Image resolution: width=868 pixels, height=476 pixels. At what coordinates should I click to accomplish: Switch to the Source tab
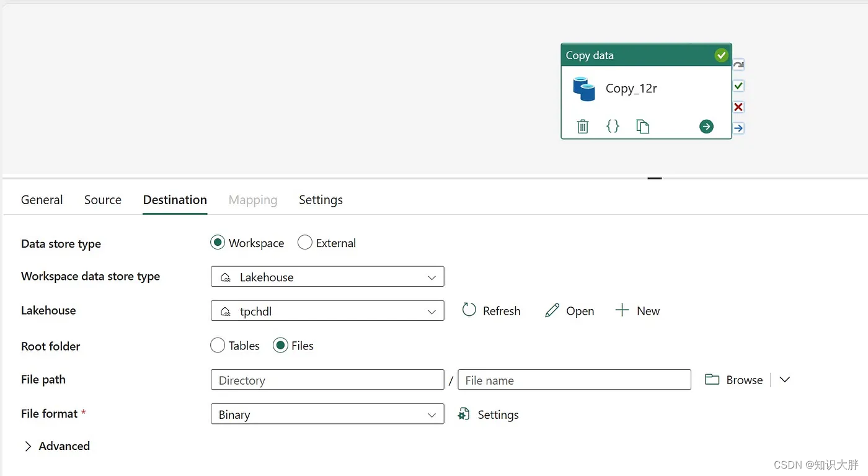103,200
